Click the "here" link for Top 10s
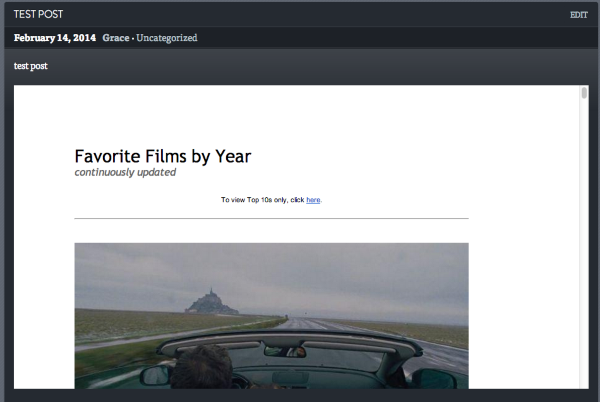This screenshot has width=600, height=402. (x=313, y=200)
